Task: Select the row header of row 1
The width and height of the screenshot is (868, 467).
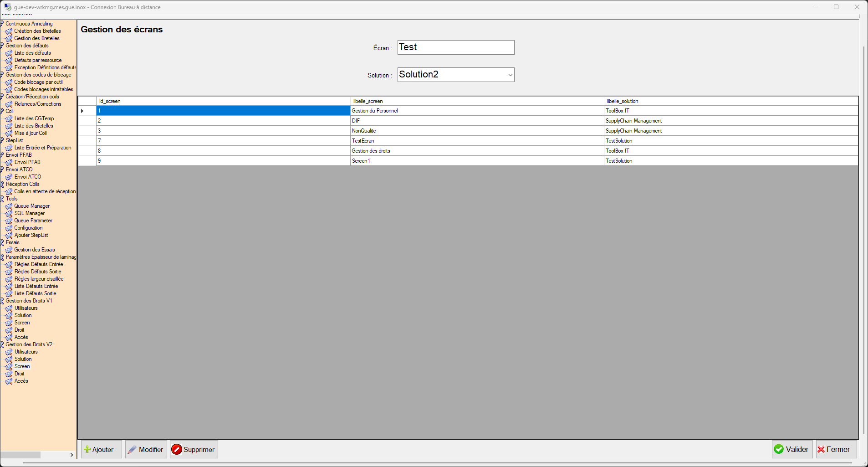Action: point(87,111)
